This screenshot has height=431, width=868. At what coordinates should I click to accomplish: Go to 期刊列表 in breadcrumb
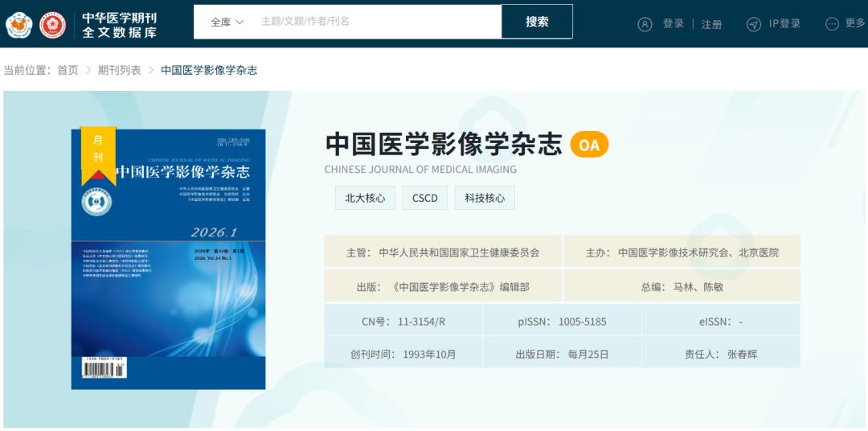(120, 70)
